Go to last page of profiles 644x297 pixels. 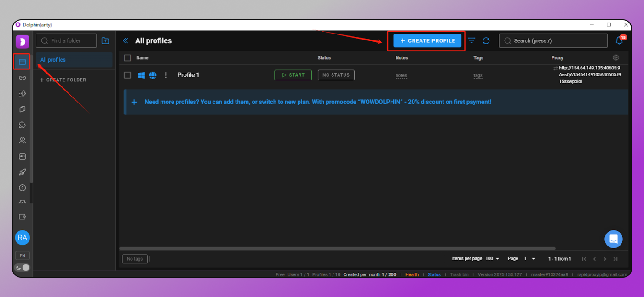click(x=615, y=259)
